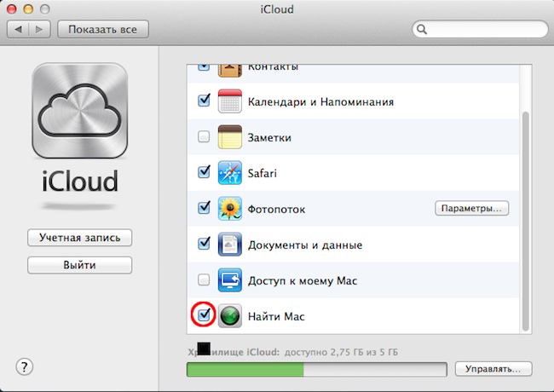
Task: Uncheck the Найти Mac checkbox
Action: click(x=204, y=315)
